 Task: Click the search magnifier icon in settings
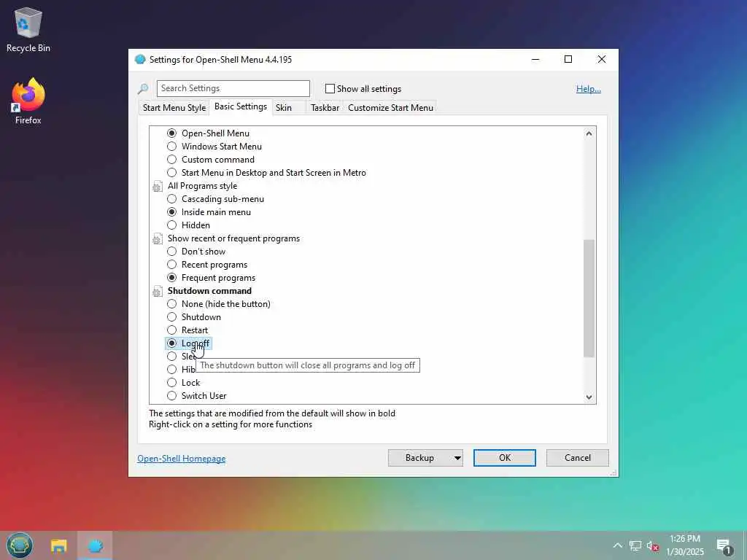(x=143, y=88)
